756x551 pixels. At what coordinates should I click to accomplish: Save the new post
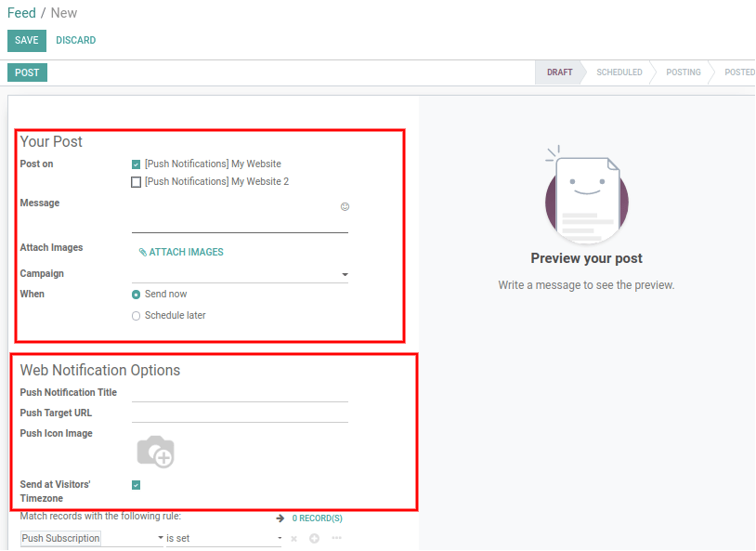coord(27,41)
